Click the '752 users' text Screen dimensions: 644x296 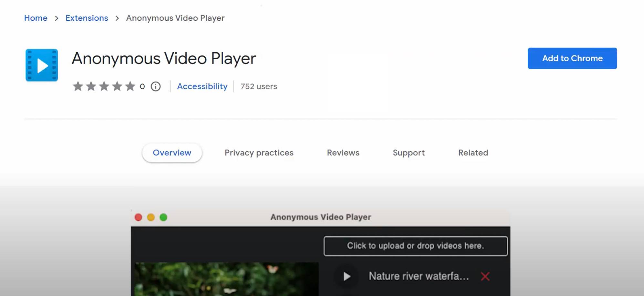(259, 86)
